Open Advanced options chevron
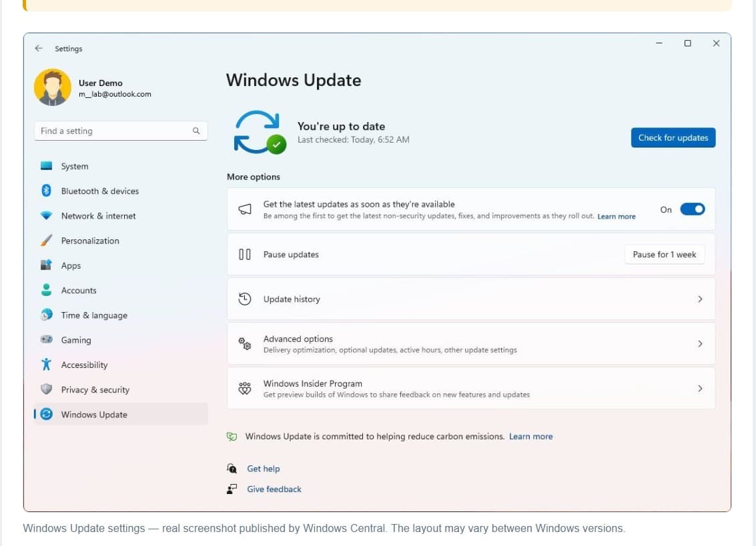This screenshot has width=756, height=546. 700,343
